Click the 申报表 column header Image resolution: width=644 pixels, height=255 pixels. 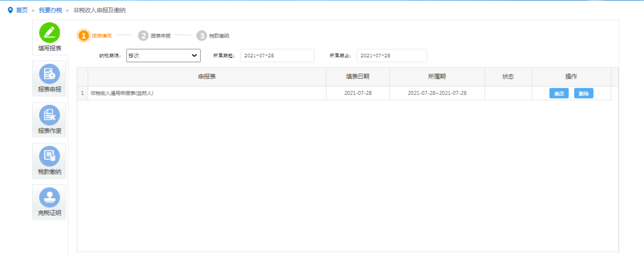(x=207, y=77)
